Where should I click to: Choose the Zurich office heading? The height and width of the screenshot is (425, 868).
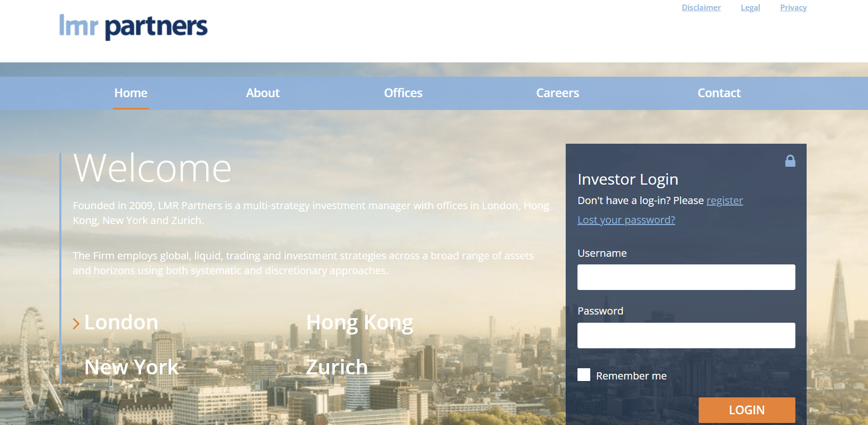click(x=337, y=367)
